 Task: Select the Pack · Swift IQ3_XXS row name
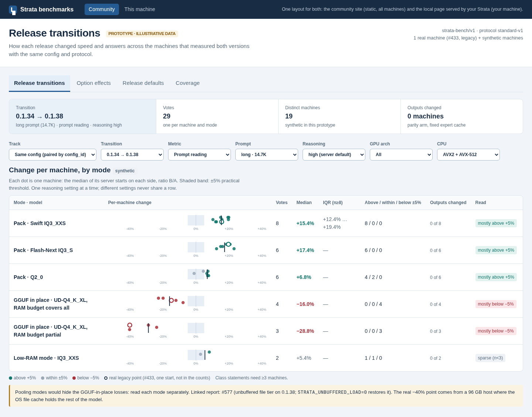coord(40,223)
